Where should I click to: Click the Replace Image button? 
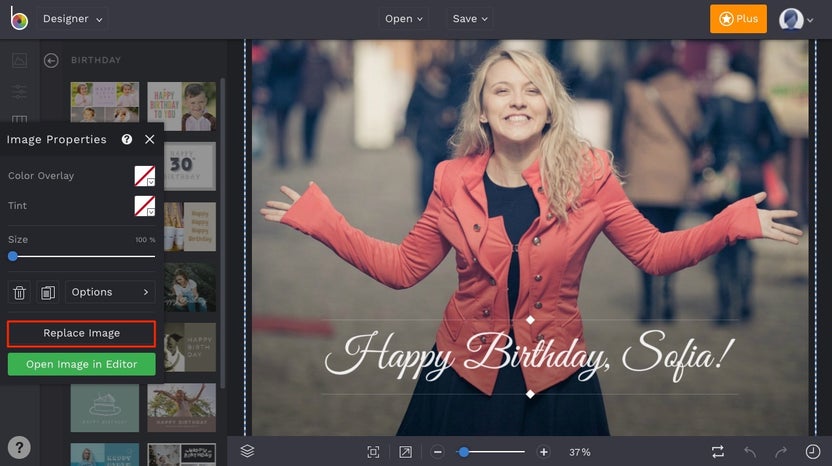(81, 333)
